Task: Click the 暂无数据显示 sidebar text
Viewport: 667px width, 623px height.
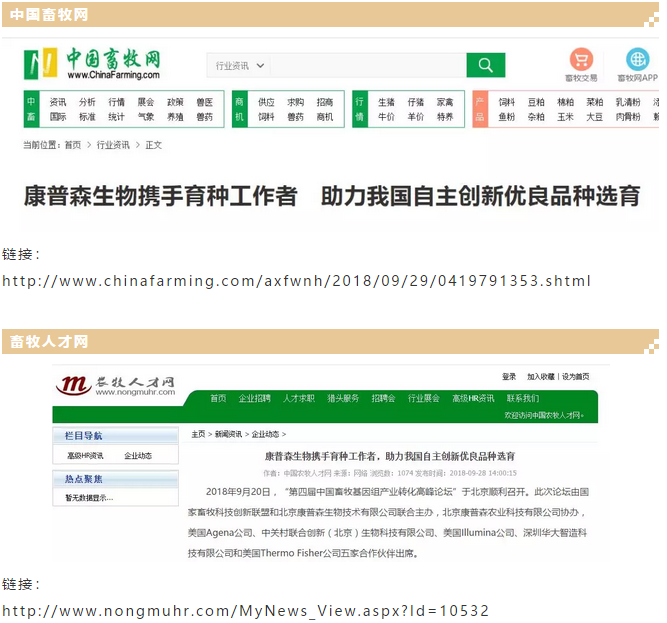Action: click(x=89, y=498)
